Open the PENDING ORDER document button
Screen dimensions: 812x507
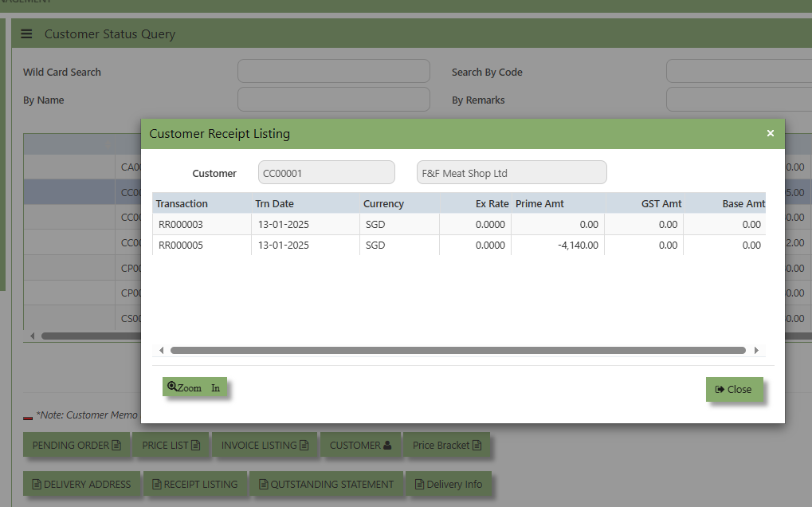[x=76, y=445]
